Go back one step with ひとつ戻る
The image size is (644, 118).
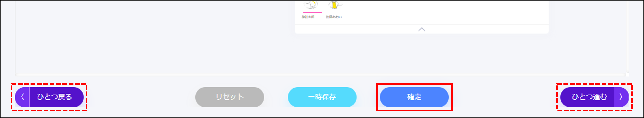[49, 97]
